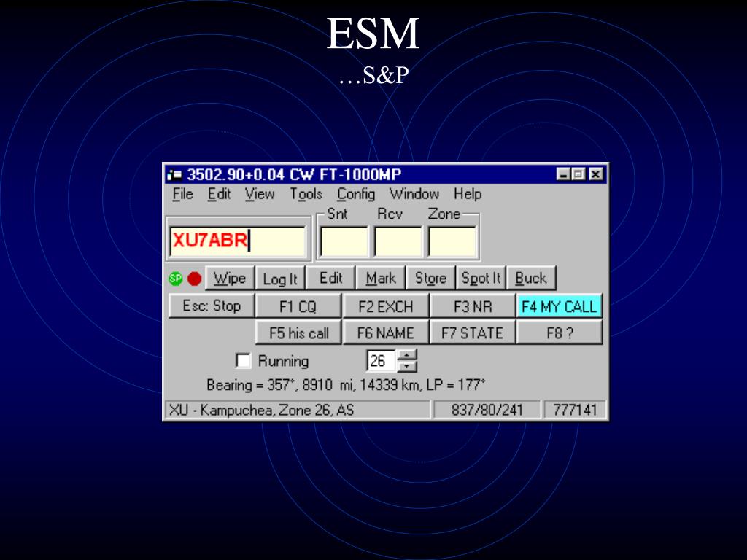Click the Zone input field

[x=452, y=241]
